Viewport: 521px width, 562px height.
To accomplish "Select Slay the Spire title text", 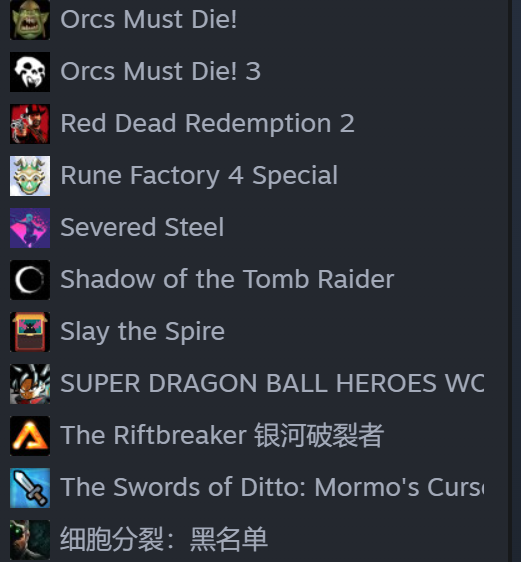I will (142, 332).
